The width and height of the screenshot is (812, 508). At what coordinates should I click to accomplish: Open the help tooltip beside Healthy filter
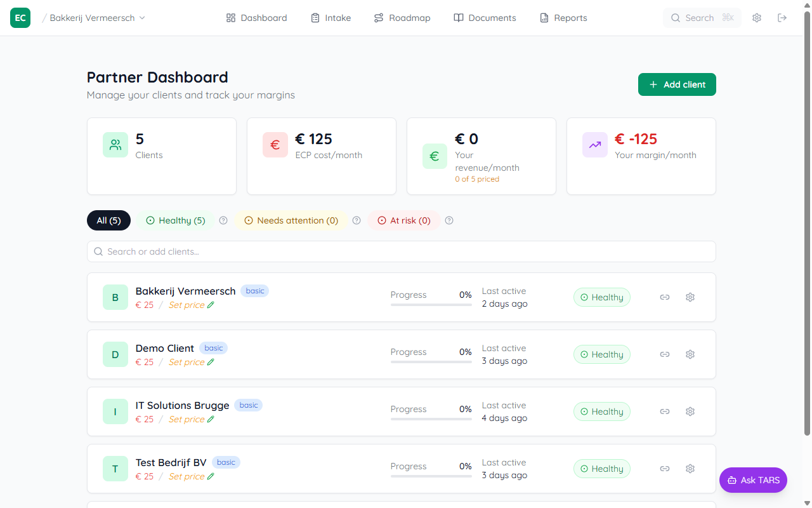[x=223, y=220]
